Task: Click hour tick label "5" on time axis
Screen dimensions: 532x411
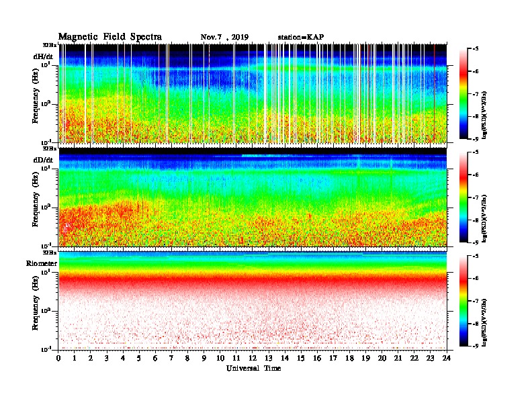Action: tap(139, 359)
